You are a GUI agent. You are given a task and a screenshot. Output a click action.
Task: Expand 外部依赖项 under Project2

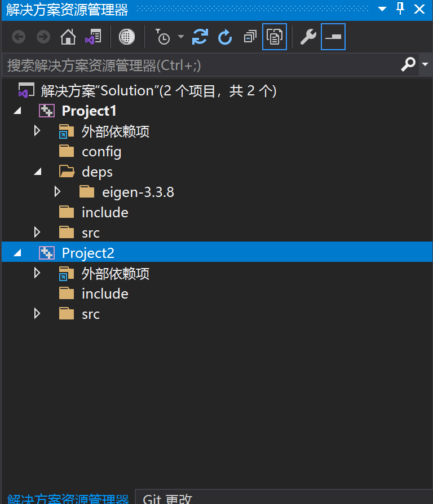point(37,273)
